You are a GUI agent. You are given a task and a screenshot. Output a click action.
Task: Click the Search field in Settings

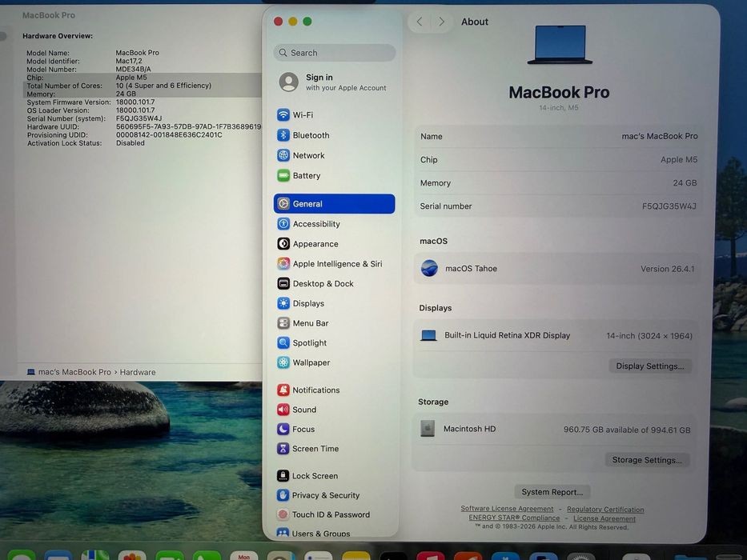tap(335, 53)
